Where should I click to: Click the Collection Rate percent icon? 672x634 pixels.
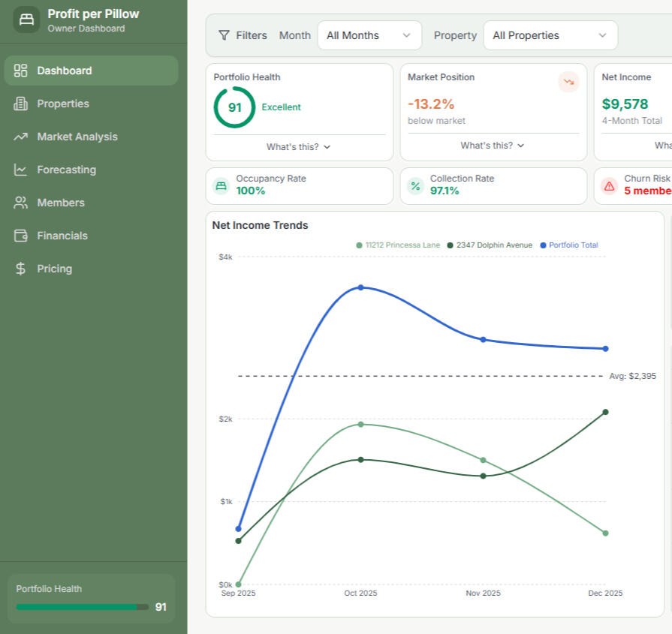click(x=415, y=186)
